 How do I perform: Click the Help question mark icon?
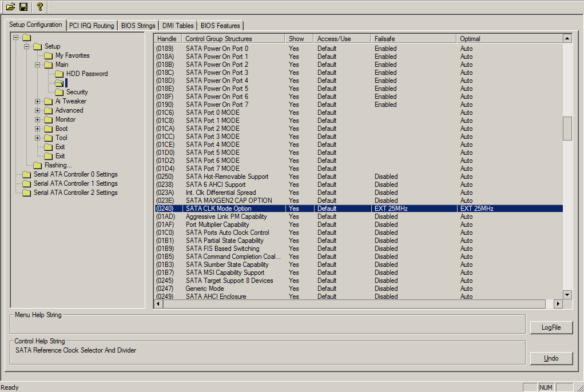click(39, 7)
